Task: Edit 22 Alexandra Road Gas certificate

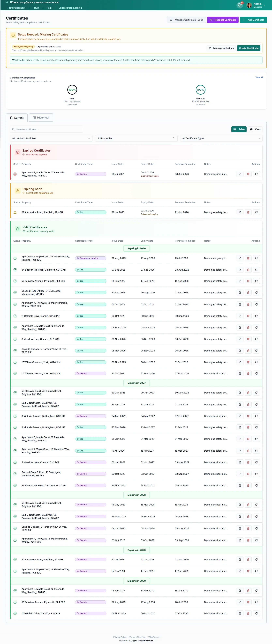Action: pyautogui.click(x=240, y=212)
